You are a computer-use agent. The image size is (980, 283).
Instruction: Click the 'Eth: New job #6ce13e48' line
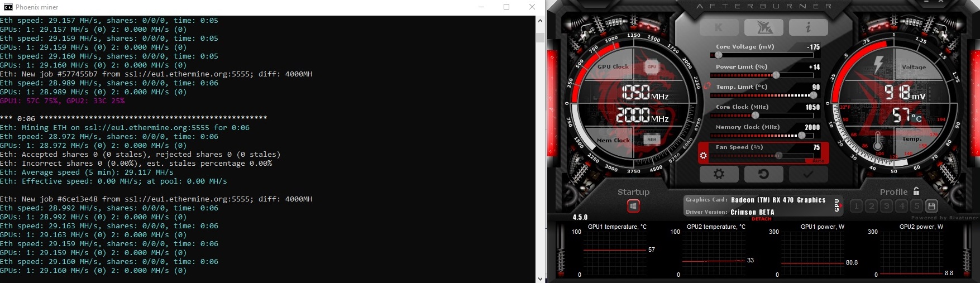pos(156,199)
